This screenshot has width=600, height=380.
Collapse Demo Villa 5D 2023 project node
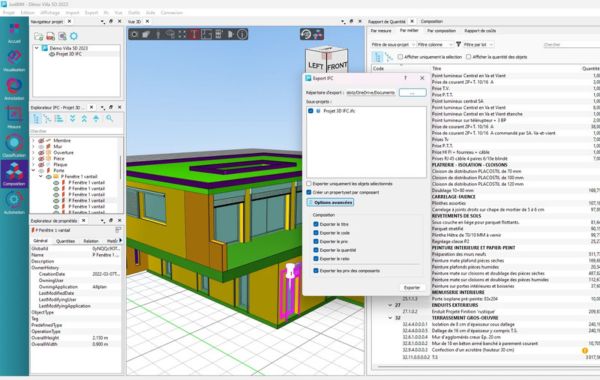coord(37,48)
